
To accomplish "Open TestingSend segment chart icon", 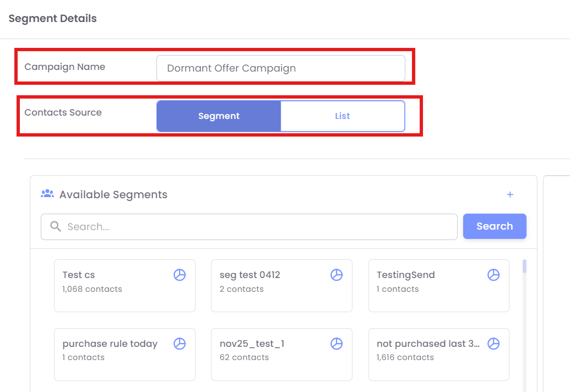I will pos(493,275).
